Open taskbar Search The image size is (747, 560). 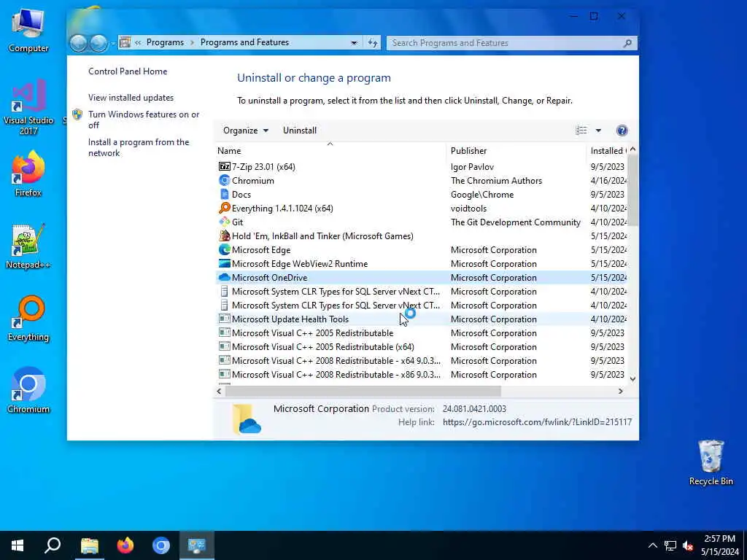[x=53, y=545]
